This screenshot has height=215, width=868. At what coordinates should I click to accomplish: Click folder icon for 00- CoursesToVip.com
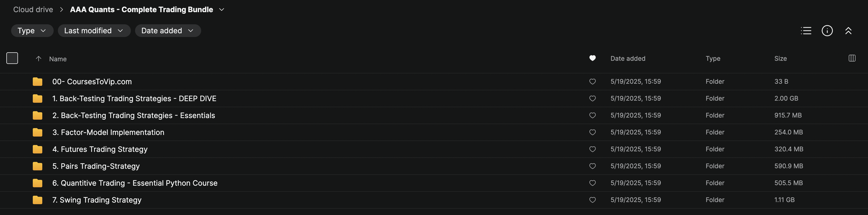(x=38, y=81)
